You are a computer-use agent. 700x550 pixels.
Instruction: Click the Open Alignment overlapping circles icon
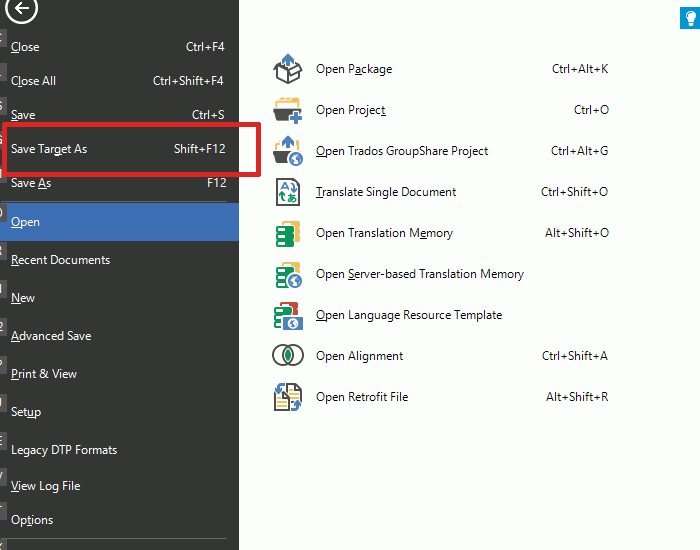pos(288,356)
